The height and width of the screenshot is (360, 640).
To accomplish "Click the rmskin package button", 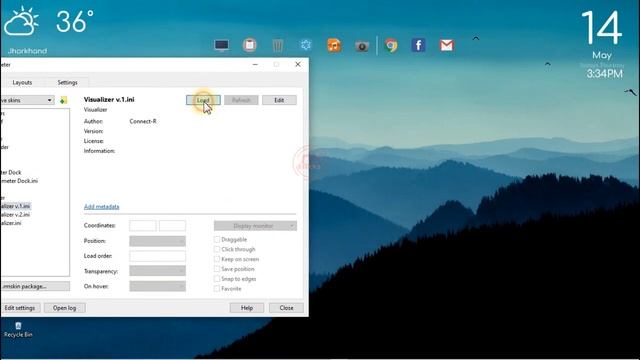I will (35, 286).
